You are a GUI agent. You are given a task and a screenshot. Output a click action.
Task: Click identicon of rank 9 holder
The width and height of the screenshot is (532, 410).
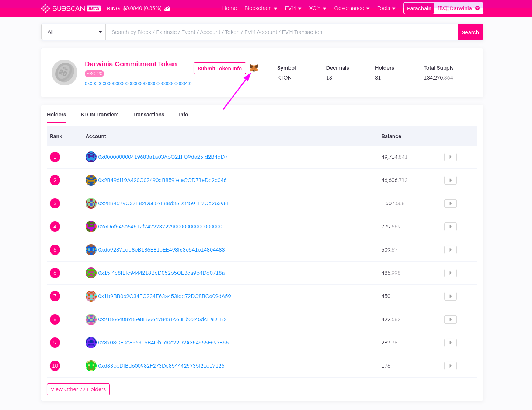(x=91, y=343)
